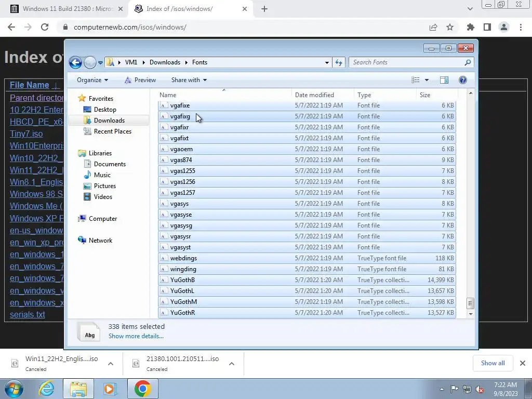The width and height of the screenshot is (532, 399).
Task: Click Show all downloads button
Action: coord(493,363)
